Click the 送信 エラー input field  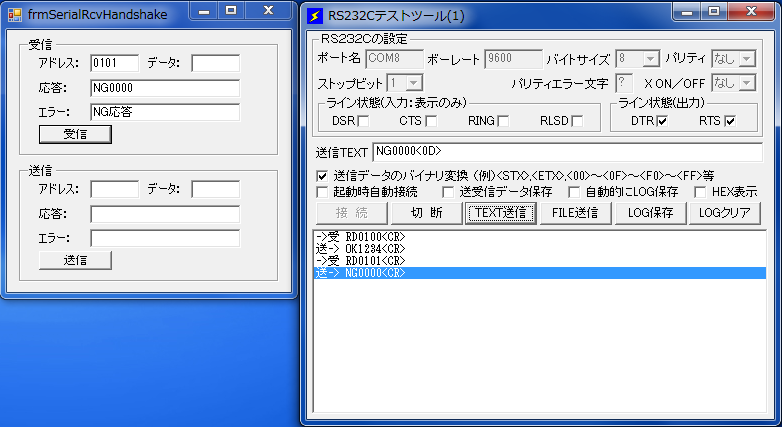pos(165,238)
